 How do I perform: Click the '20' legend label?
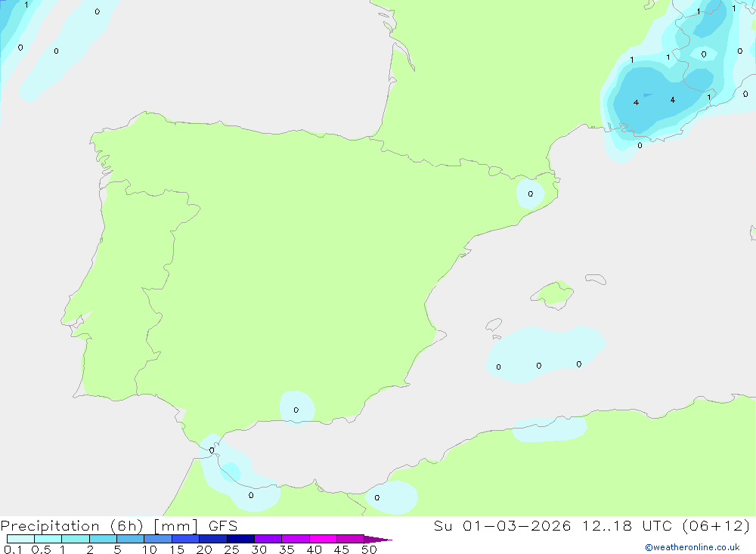[x=204, y=549]
